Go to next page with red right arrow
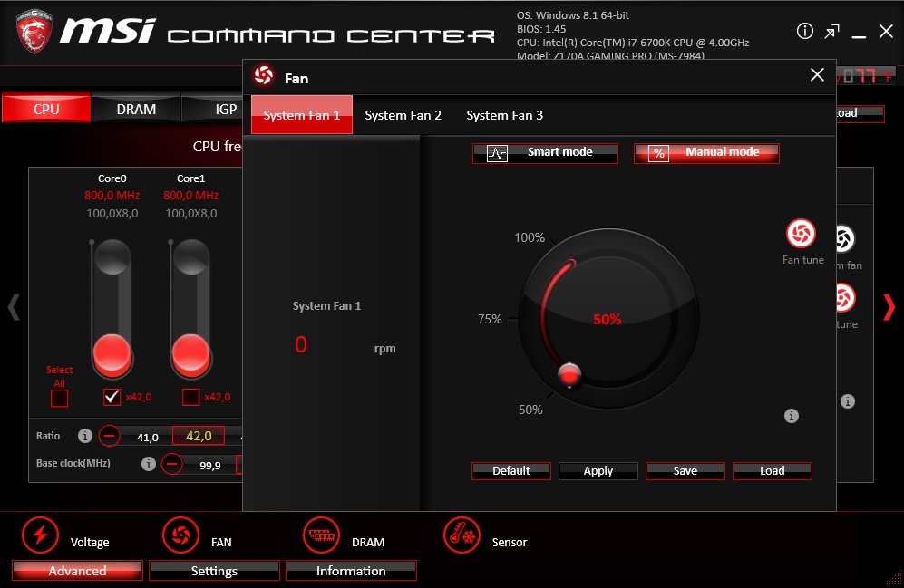 [889, 307]
